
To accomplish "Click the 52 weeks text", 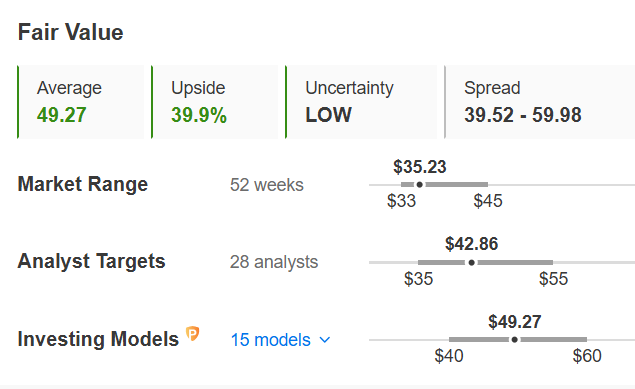I will pos(267,185).
